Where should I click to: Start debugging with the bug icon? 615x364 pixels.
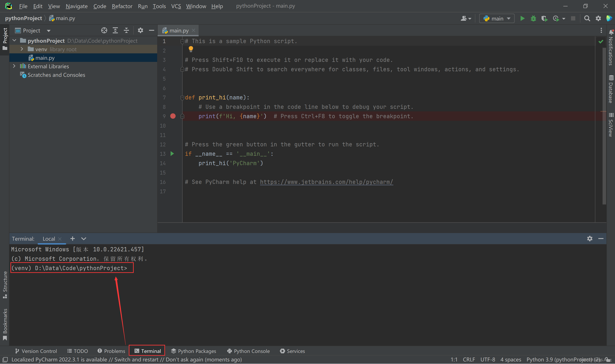pos(533,18)
